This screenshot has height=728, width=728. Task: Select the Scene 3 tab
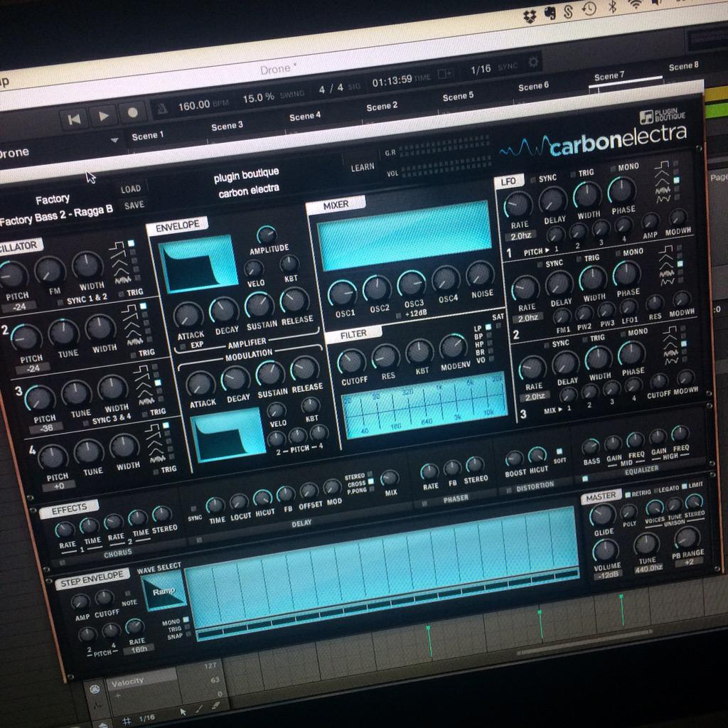(227, 126)
